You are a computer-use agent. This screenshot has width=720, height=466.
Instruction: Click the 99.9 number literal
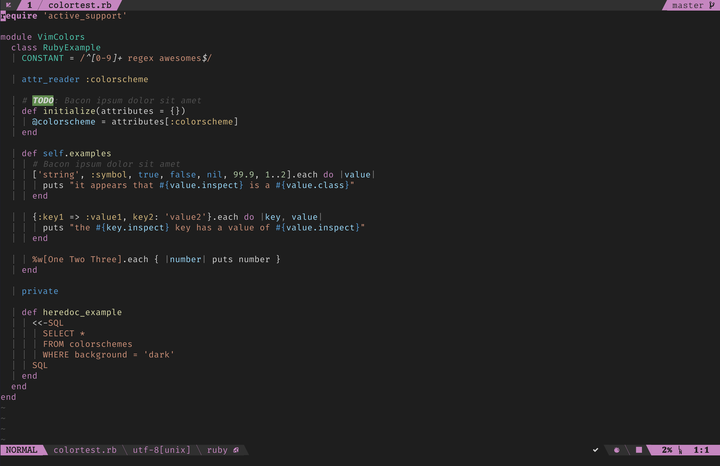(x=244, y=174)
